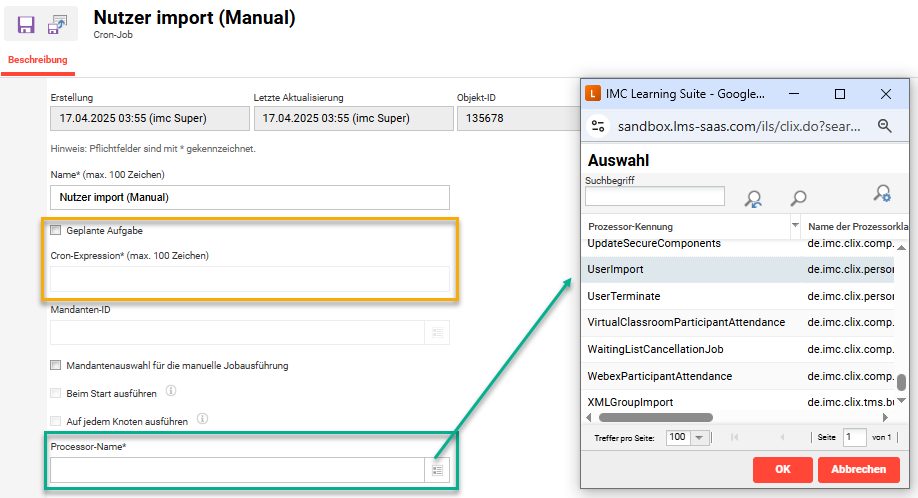Click the reset search icon in Auswahl
918x498 pixels.
pos(753,198)
